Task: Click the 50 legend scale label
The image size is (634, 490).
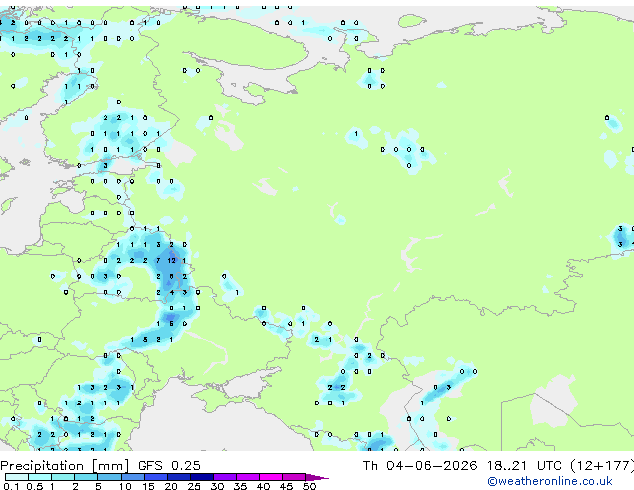Action: pyautogui.click(x=309, y=486)
